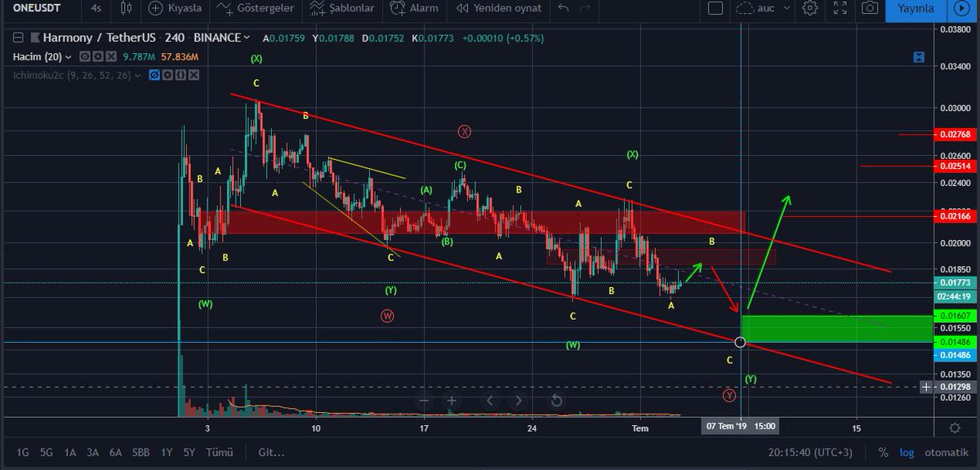The height and width of the screenshot is (470, 980).
Task: Expand the Hacim (20) dropdown arrow
Action: pyautogui.click(x=69, y=57)
